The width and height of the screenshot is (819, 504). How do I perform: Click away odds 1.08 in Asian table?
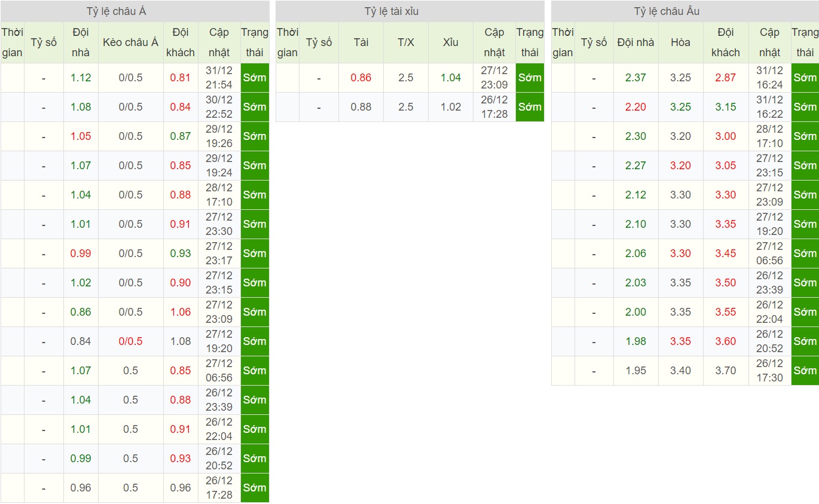181,341
